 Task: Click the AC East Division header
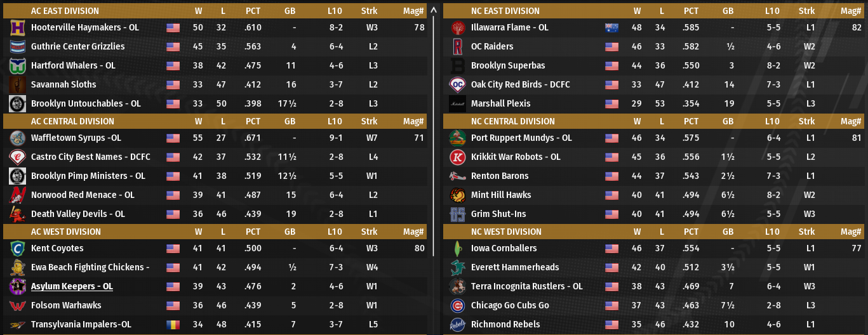(65, 11)
